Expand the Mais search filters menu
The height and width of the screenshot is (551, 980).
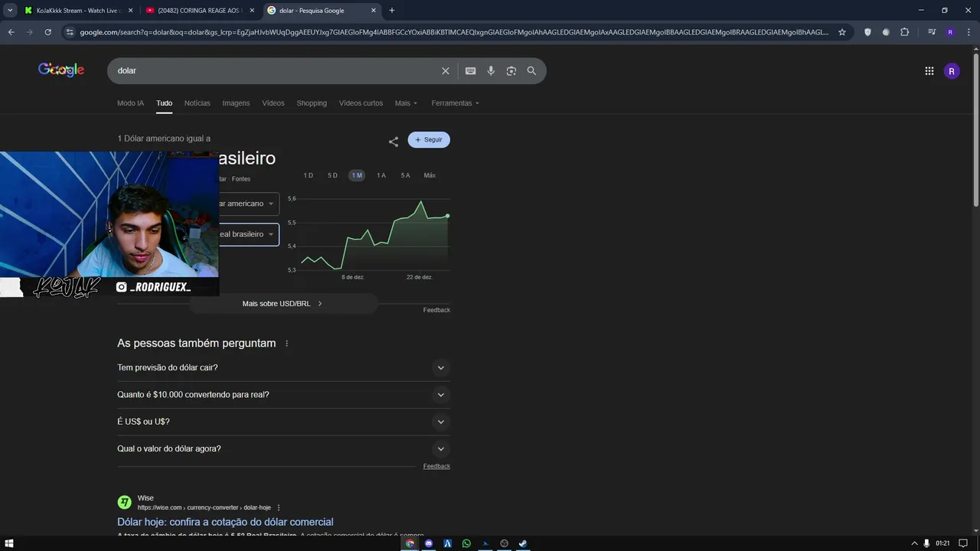[x=407, y=103]
